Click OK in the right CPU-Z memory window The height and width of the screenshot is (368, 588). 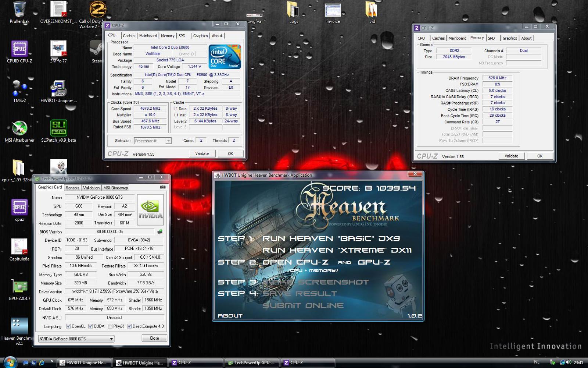tap(540, 156)
